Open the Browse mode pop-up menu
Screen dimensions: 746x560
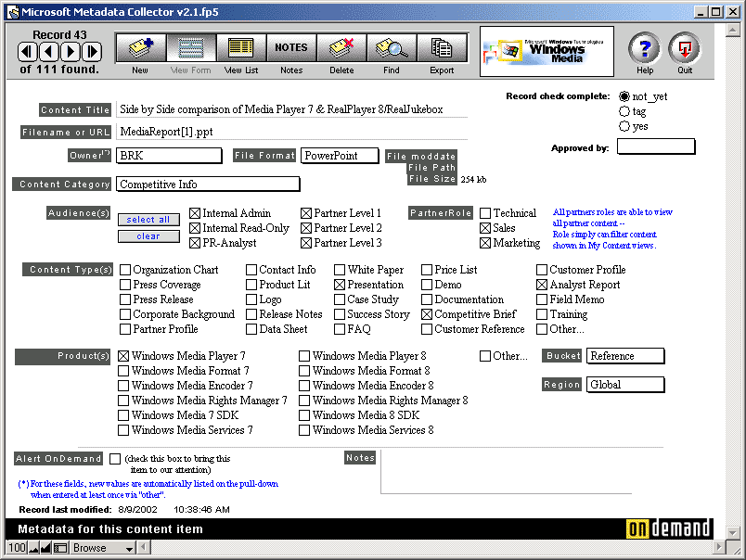click(x=103, y=548)
